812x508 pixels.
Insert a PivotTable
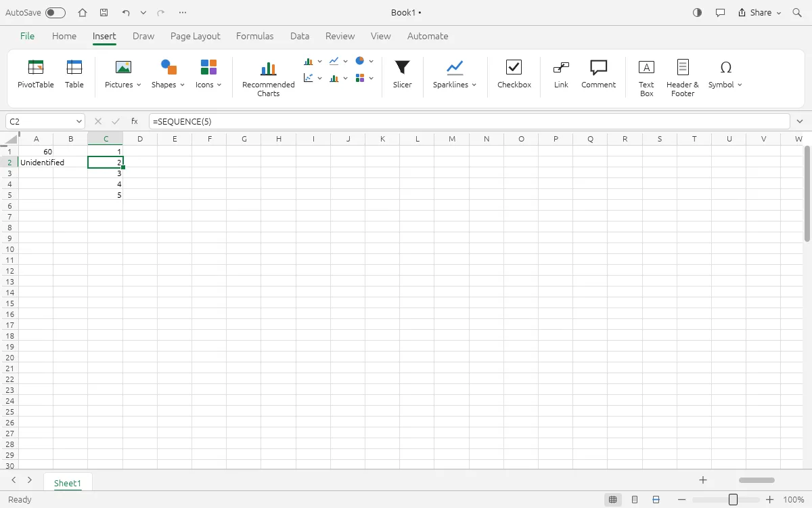point(36,75)
